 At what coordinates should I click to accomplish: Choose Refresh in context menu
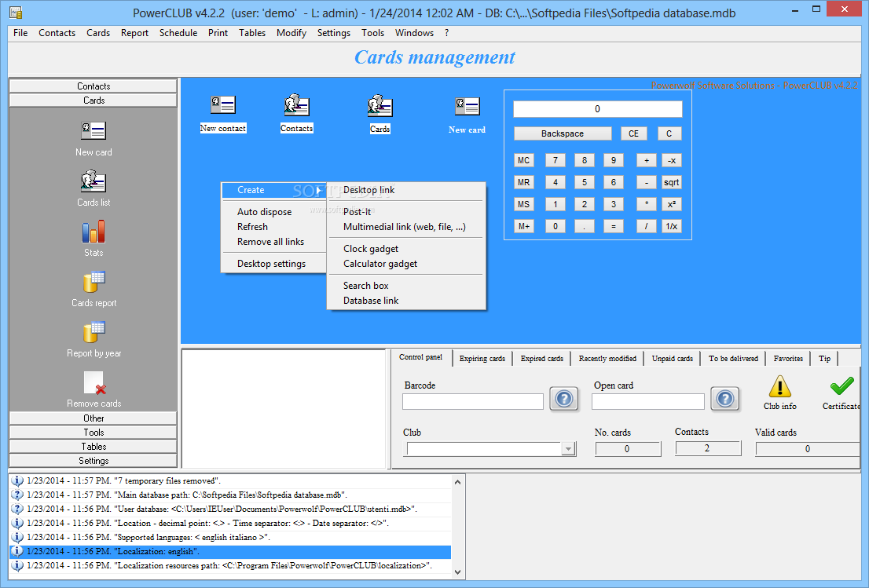[274, 226]
